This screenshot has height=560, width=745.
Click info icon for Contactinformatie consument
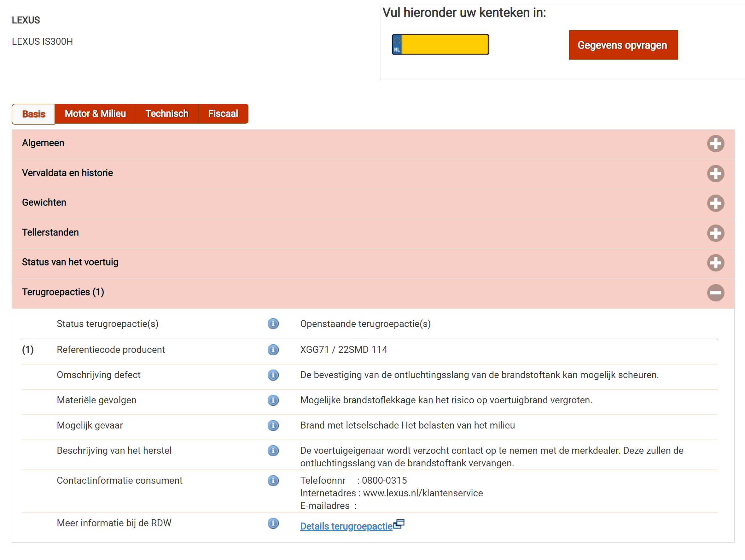click(x=273, y=481)
